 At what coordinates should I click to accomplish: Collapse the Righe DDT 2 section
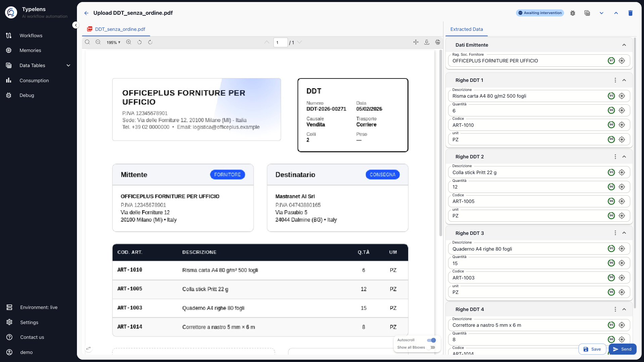click(624, 156)
